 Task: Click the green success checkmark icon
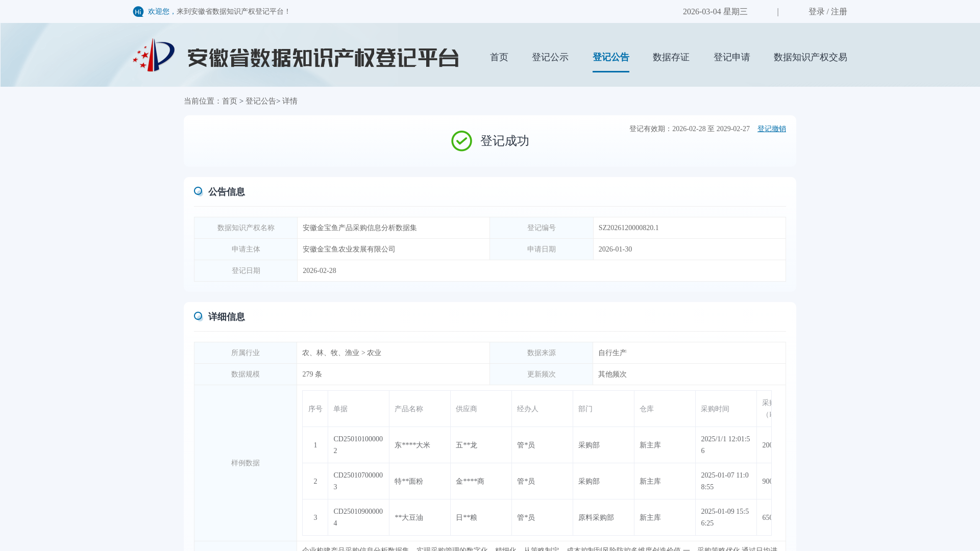click(461, 141)
